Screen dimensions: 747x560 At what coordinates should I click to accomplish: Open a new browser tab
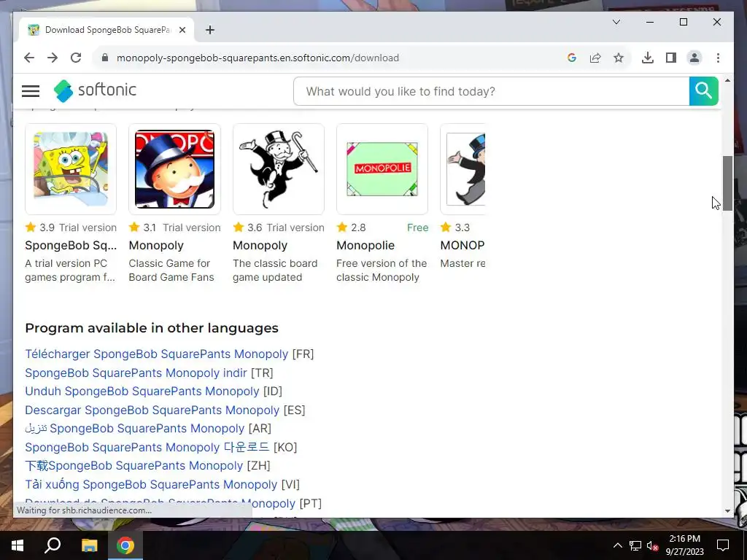click(x=210, y=30)
